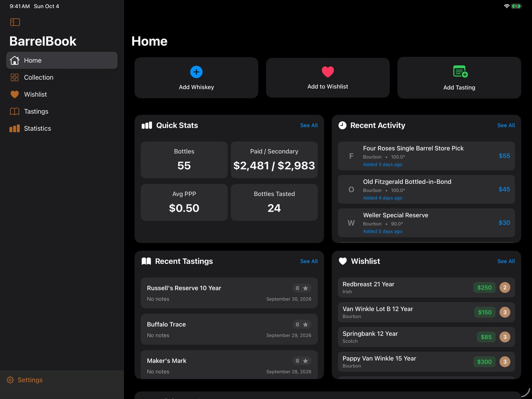The image size is (532, 399).
Task: Click the Recent Activity clock icon
Action: pyautogui.click(x=342, y=125)
